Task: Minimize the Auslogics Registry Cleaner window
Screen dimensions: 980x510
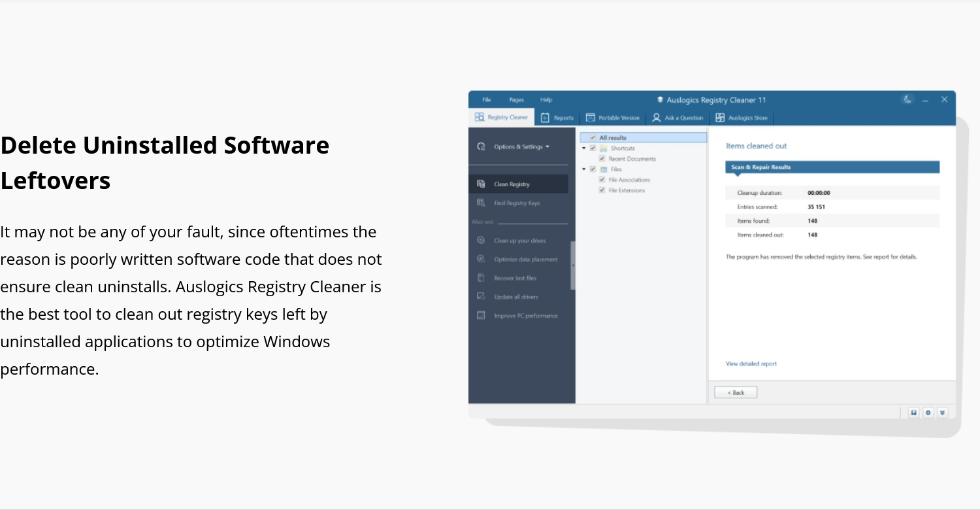Action: tap(926, 100)
